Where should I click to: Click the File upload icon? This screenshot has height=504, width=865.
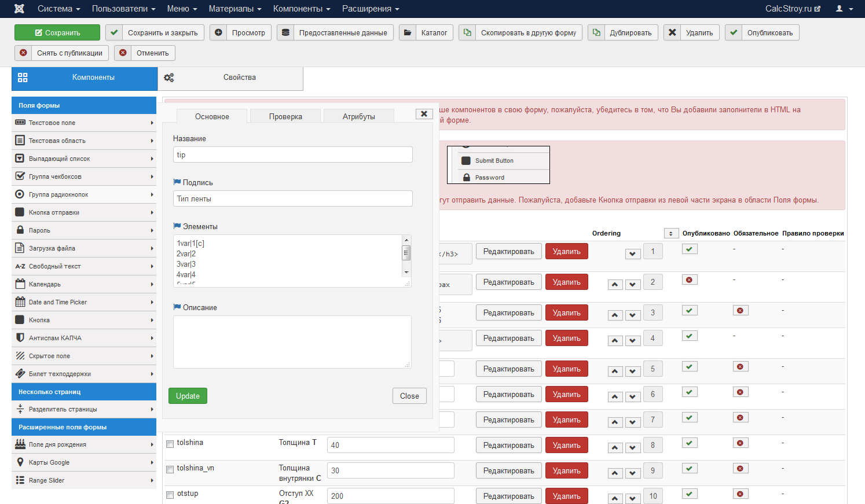point(20,248)
